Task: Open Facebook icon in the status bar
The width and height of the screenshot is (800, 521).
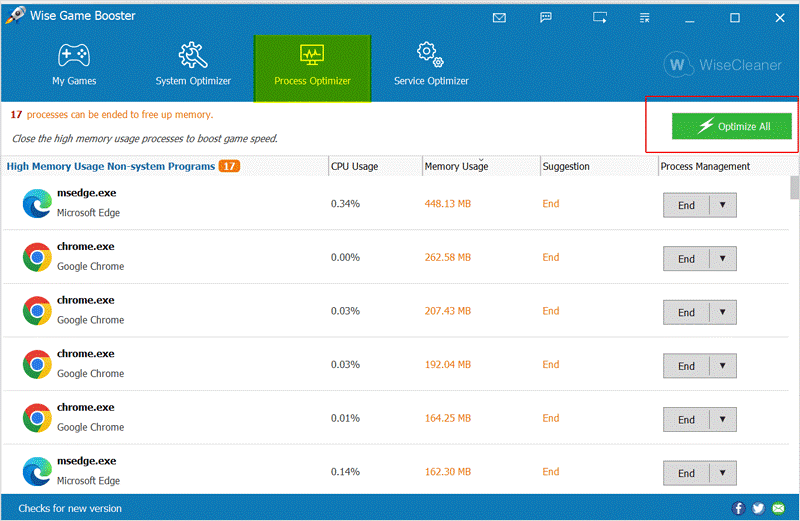Action: (x=738, y=508)
